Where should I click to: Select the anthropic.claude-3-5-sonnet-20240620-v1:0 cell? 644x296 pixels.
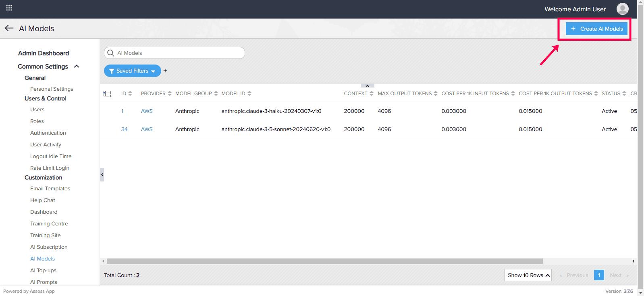[276, 129]
